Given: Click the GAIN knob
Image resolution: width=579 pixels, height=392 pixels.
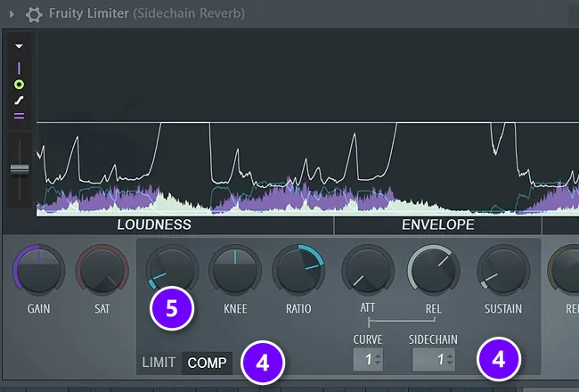Looking at the screenshot, I should click(x=39, y=270).
